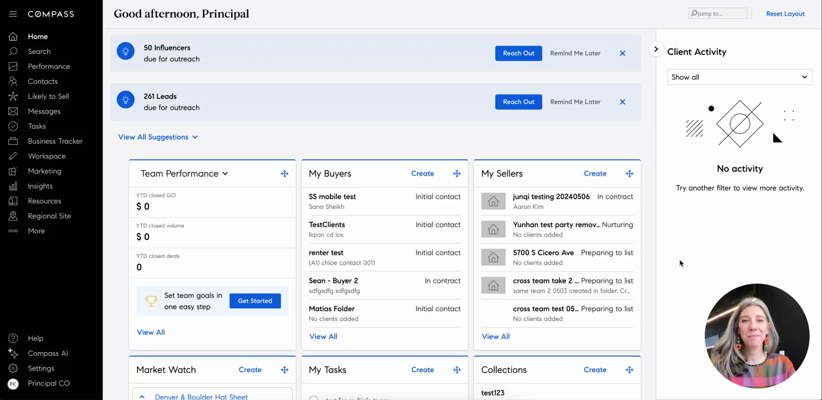Click Reach Out for 50 Influencers
This screenshot has height=400, width=822.
click(518, 53)
